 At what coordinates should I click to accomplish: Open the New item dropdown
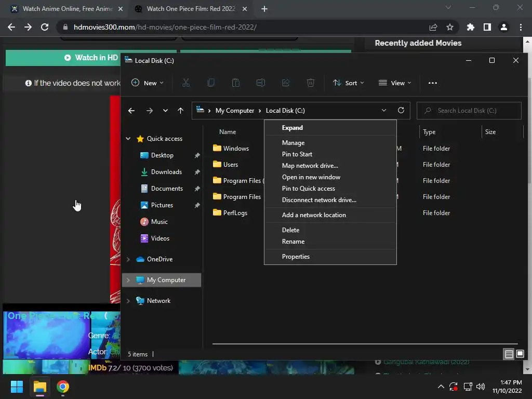(148, 83)
